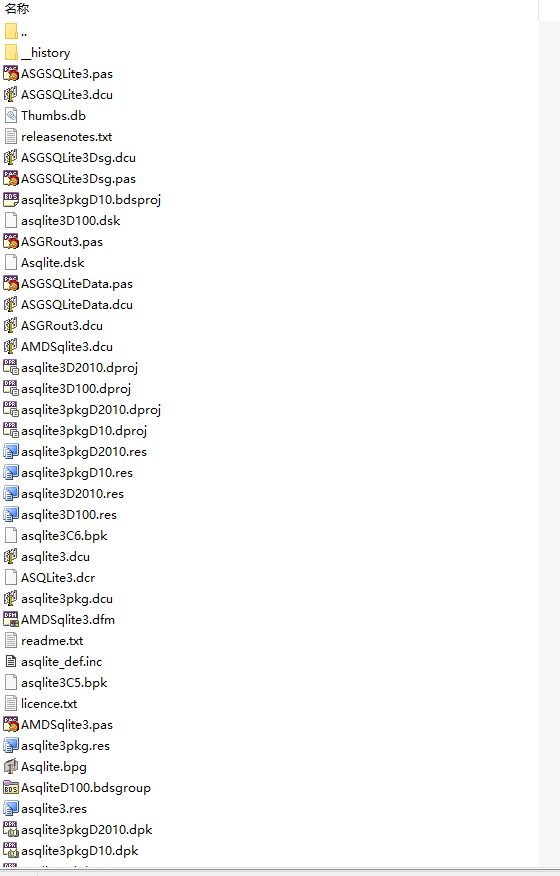Select the readme.txt file name

coord(52,641)
